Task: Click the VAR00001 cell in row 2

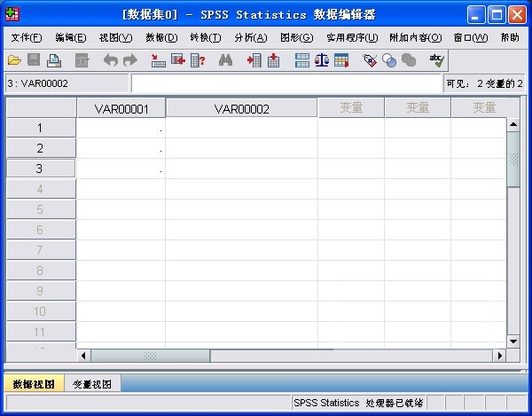Action: [121, 148]
